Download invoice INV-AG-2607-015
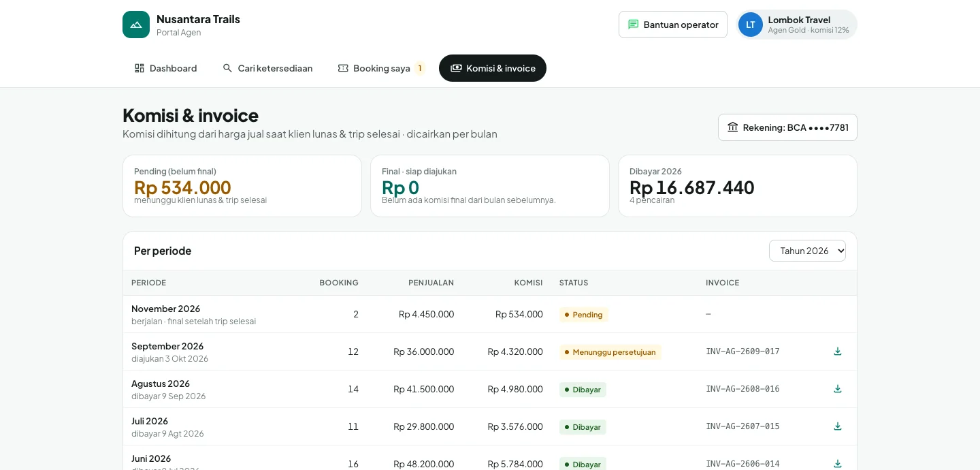 pyautogui.click(x=838, y=426)
